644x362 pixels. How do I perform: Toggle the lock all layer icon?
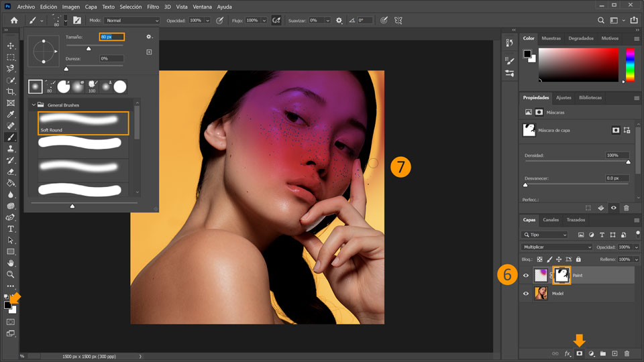coord(578,259)
